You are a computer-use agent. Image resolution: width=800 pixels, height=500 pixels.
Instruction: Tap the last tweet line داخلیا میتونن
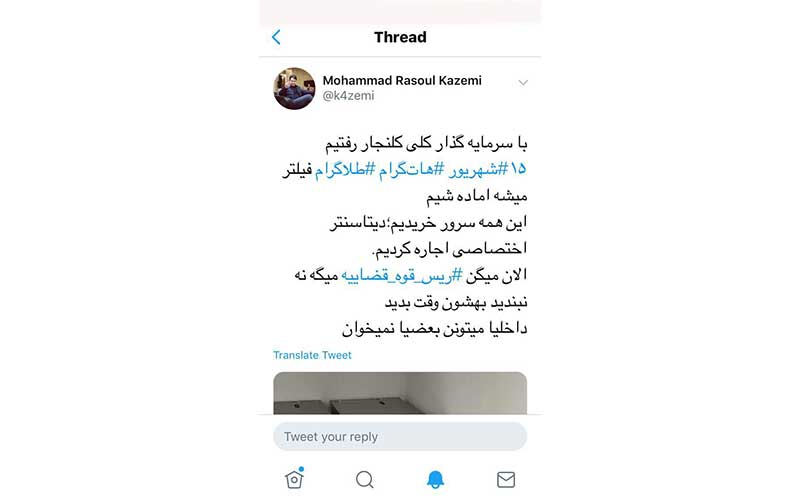(434, 329)
